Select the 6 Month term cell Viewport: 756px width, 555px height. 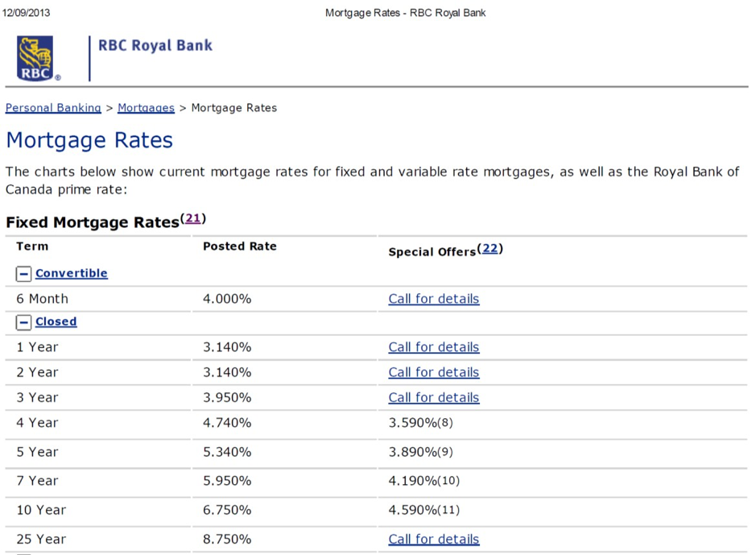[x=43, y=299]
